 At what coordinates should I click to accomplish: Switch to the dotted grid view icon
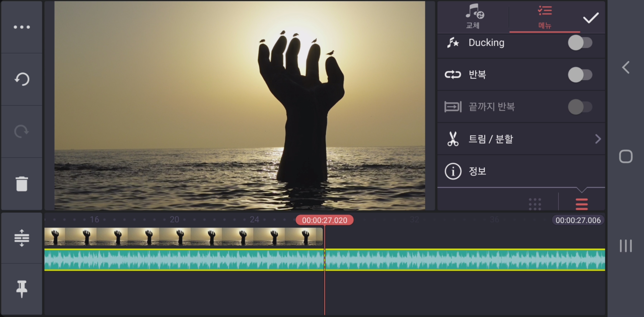535,204
